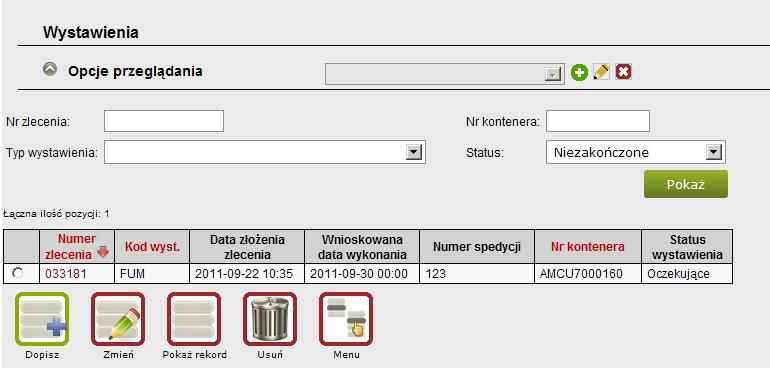Open the Typ wystawienia dropdown

pos(265,152)
